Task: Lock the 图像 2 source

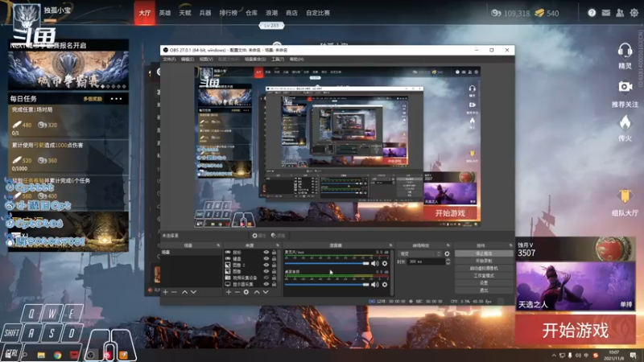Action: [x=274, y=265]
